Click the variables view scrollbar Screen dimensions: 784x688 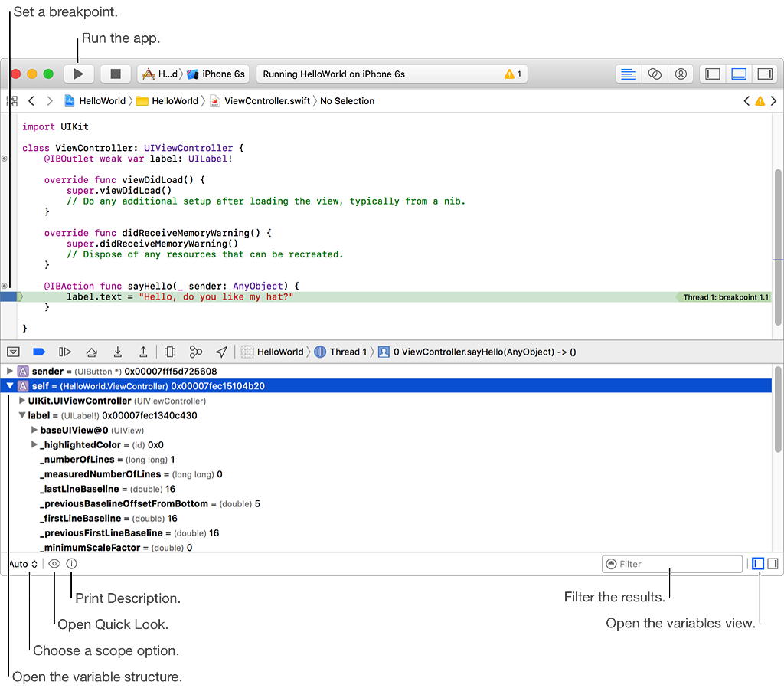[778, 409]
